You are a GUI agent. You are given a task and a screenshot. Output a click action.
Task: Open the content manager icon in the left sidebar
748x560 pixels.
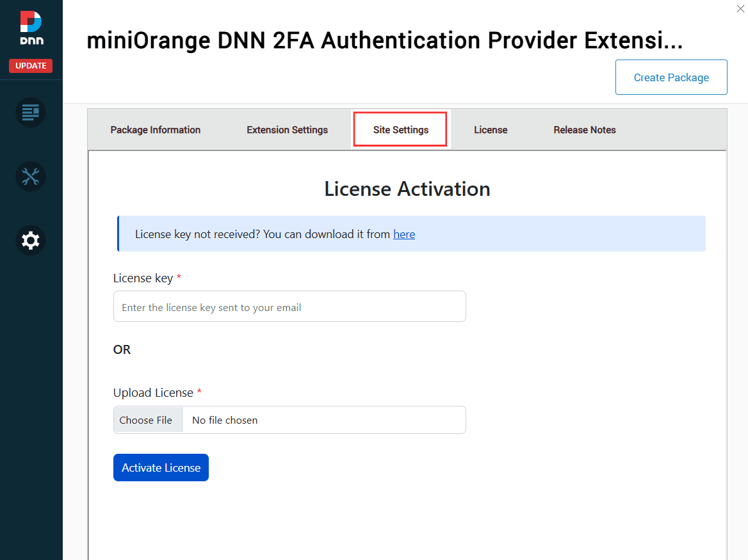30,112
